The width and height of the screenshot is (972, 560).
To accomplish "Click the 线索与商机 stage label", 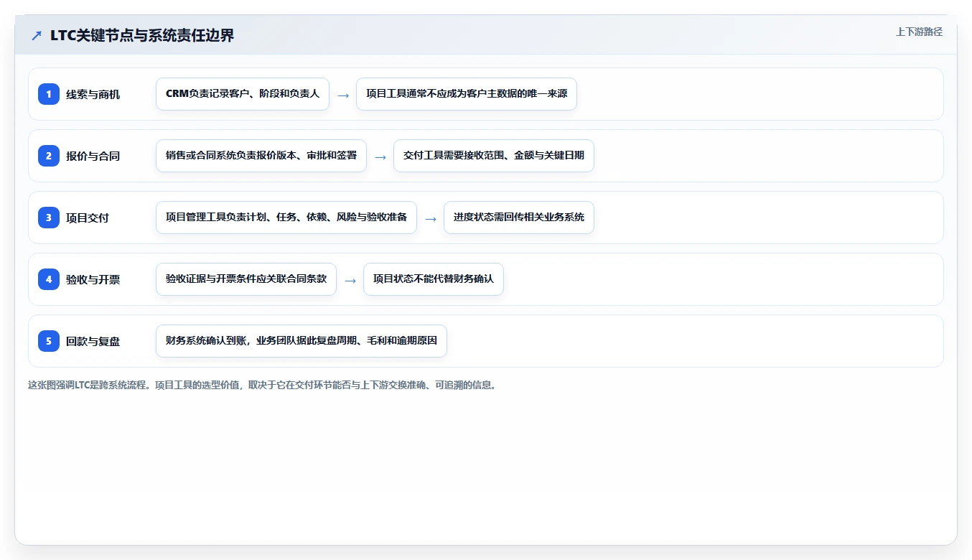I will (93, 94).
